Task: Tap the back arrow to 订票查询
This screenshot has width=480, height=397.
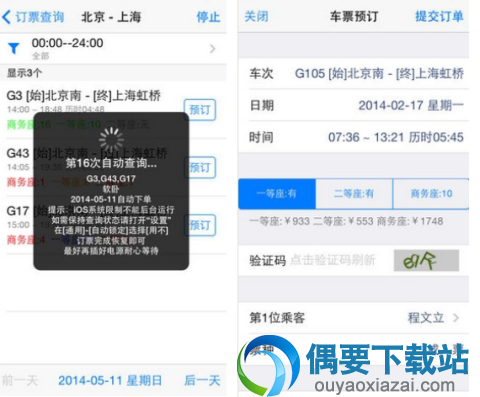Action: (x=33, y=17)
